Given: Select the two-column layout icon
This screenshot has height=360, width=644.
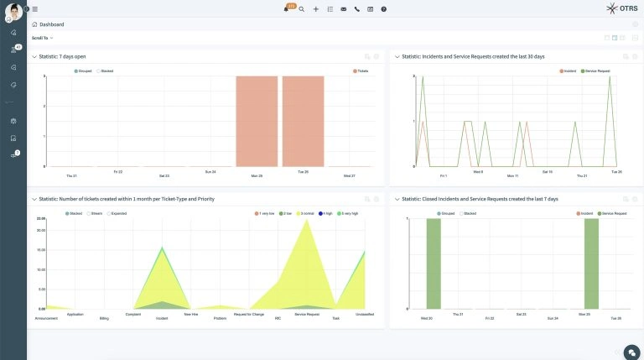Looking at the screenshot, I should (615, 38).
